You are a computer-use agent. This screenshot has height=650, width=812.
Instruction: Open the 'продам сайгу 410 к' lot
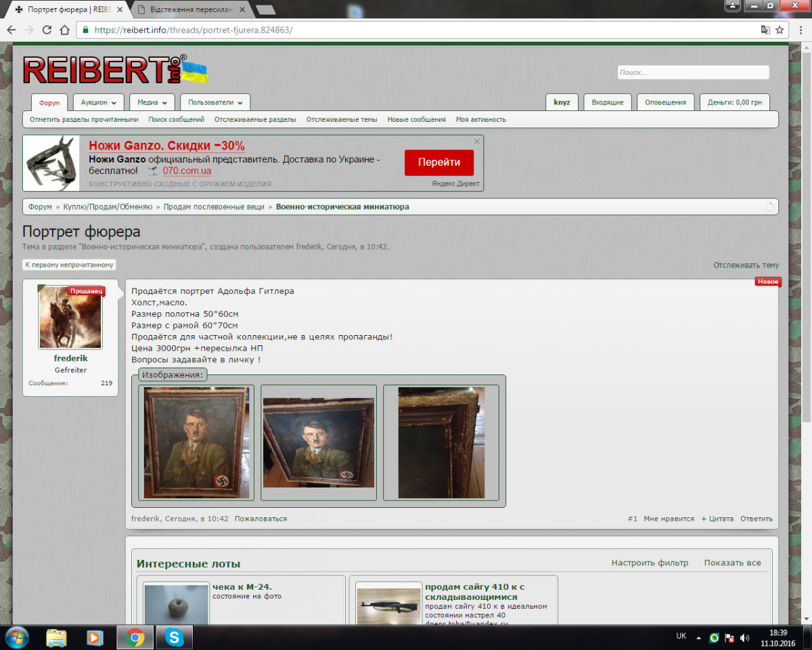pos(475,592)
